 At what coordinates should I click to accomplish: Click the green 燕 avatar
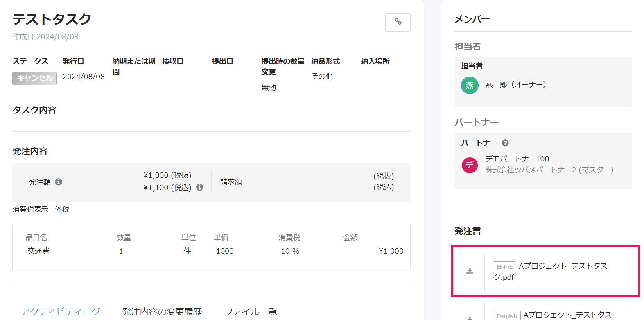[470, 85]
